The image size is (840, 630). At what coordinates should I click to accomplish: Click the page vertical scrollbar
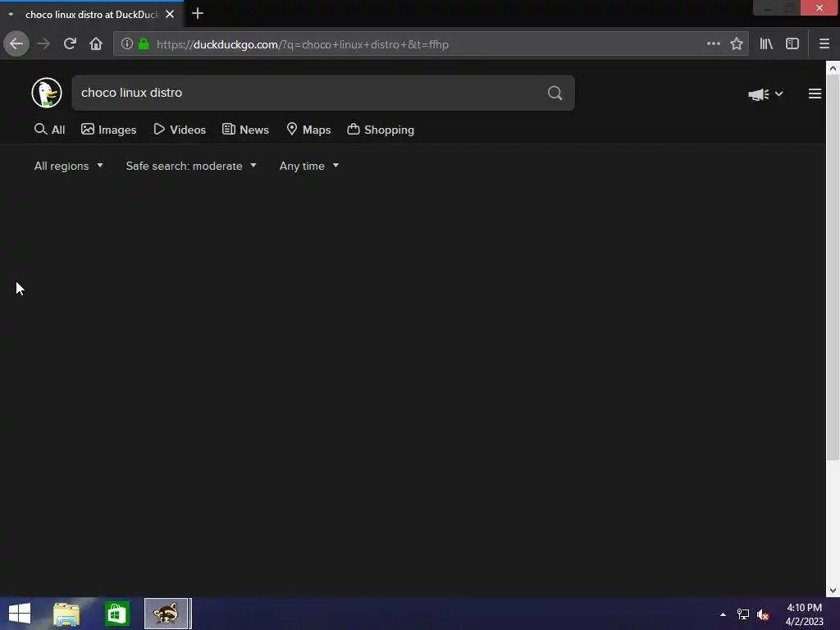(x=833, y=267)
